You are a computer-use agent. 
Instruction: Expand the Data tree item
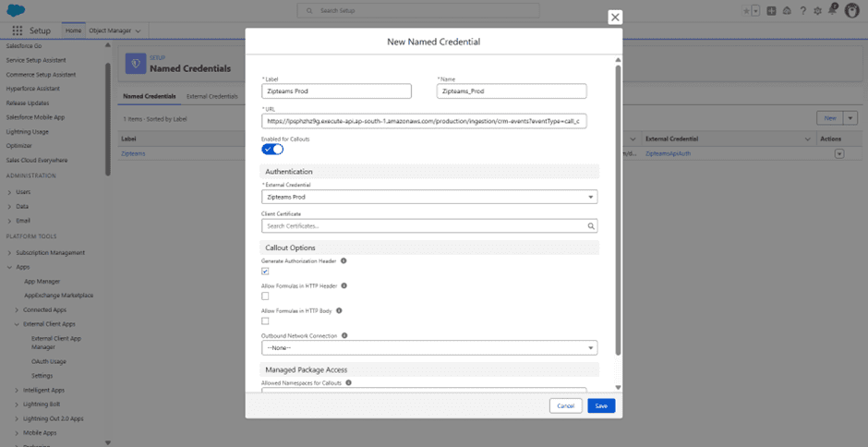coord(9,207)
